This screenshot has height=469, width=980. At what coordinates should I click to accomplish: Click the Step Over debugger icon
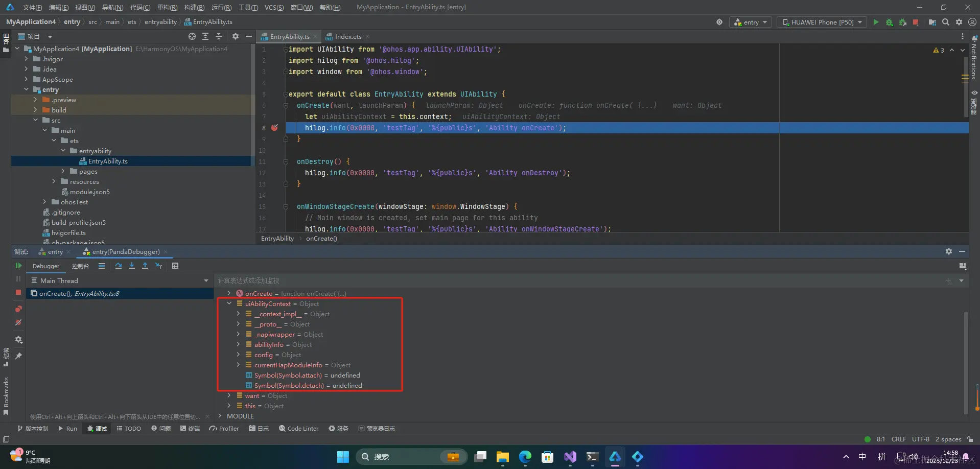coord(119,266)
